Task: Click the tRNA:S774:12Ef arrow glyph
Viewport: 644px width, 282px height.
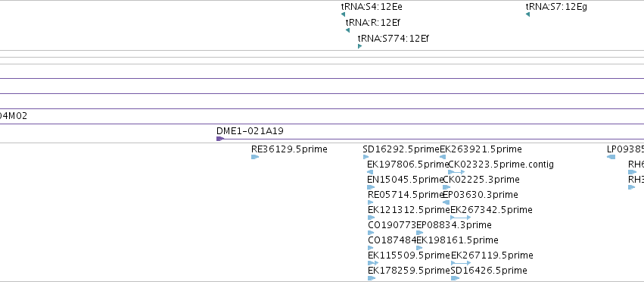Action: tap(359, 46)
